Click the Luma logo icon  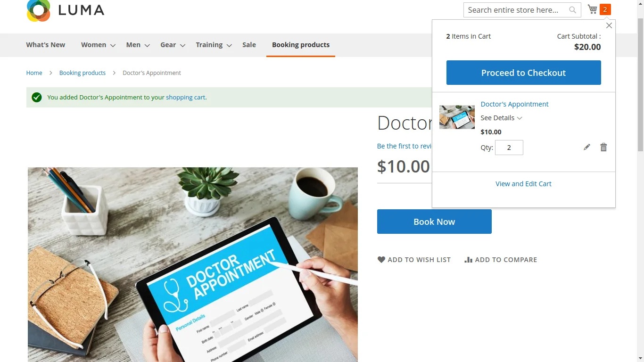(x=39, y=10)
